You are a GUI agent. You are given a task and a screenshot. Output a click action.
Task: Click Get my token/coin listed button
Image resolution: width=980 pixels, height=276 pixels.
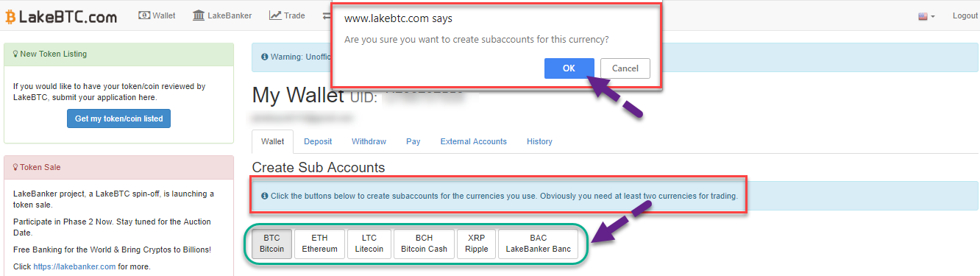click(118, 118)
